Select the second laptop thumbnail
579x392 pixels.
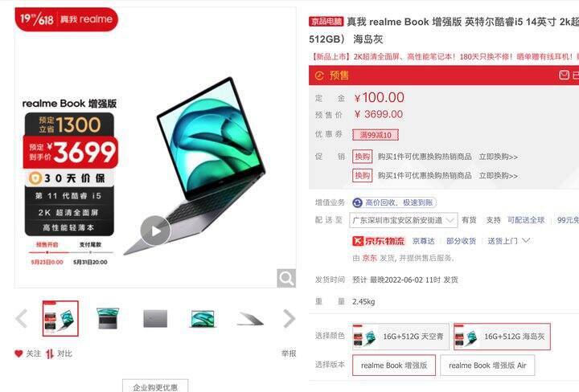click(108, 319)
